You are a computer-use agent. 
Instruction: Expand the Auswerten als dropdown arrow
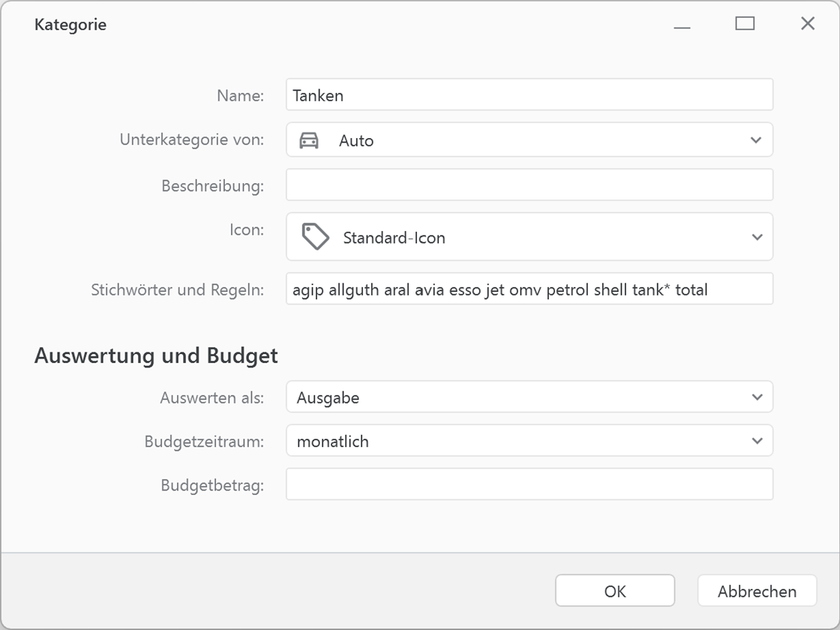click(756, 397)
